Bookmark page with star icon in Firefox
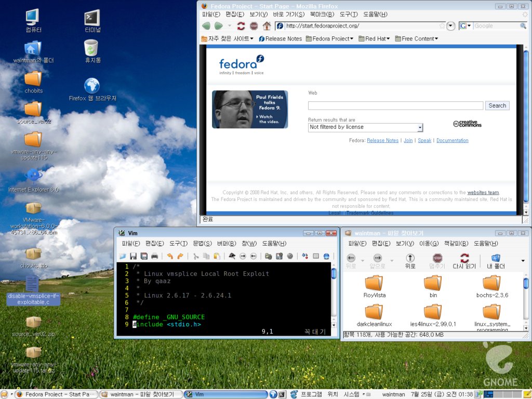 [442, 26]
